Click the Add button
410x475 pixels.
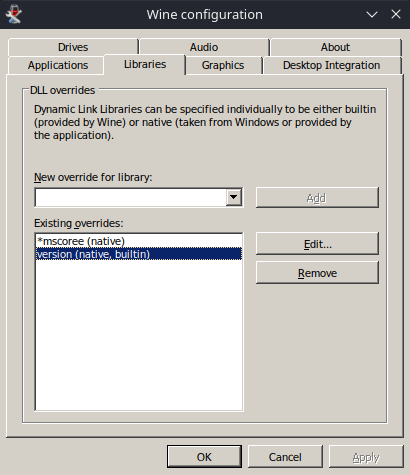pos(317,198)
